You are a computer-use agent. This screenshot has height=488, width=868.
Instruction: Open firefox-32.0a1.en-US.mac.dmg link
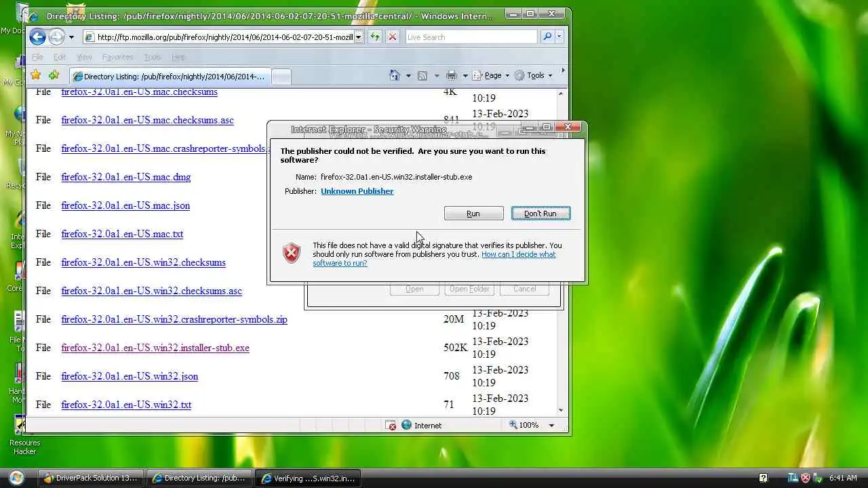[125, 177]
